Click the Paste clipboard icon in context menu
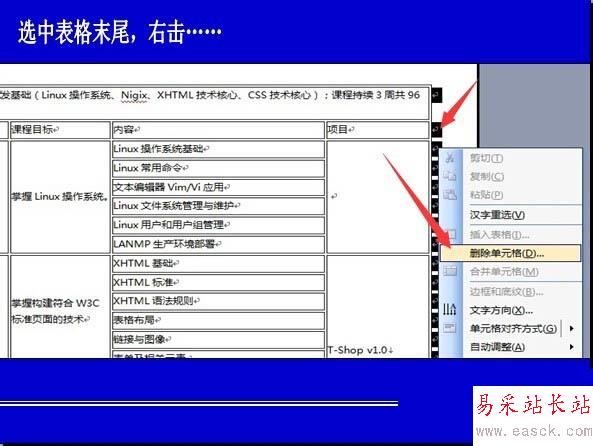The width and height of the screenshot is (593, 446). tap(450, 195)
